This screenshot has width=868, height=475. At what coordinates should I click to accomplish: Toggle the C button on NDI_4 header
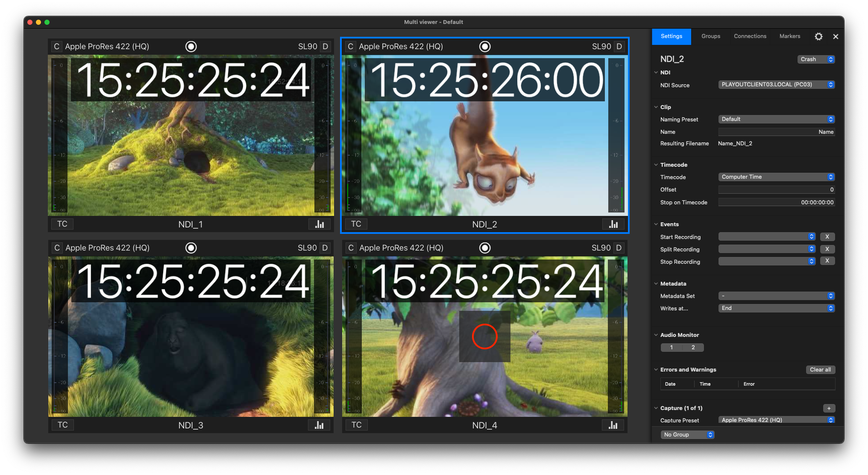tap(351, 248)
